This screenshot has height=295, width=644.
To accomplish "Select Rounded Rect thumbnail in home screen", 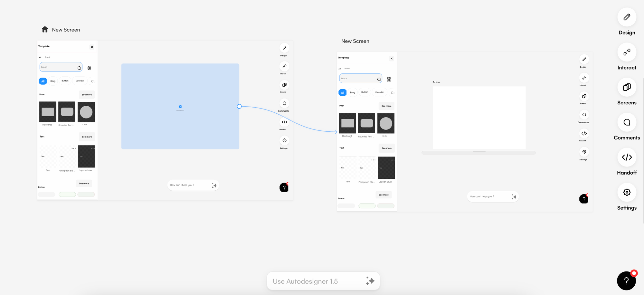I will (x=67, y=112).
